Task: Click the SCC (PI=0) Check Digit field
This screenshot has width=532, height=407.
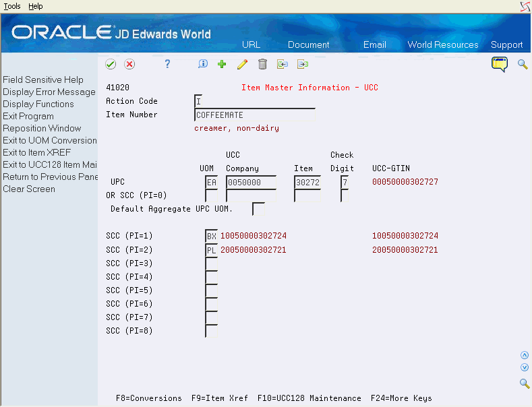Action: 345,195
